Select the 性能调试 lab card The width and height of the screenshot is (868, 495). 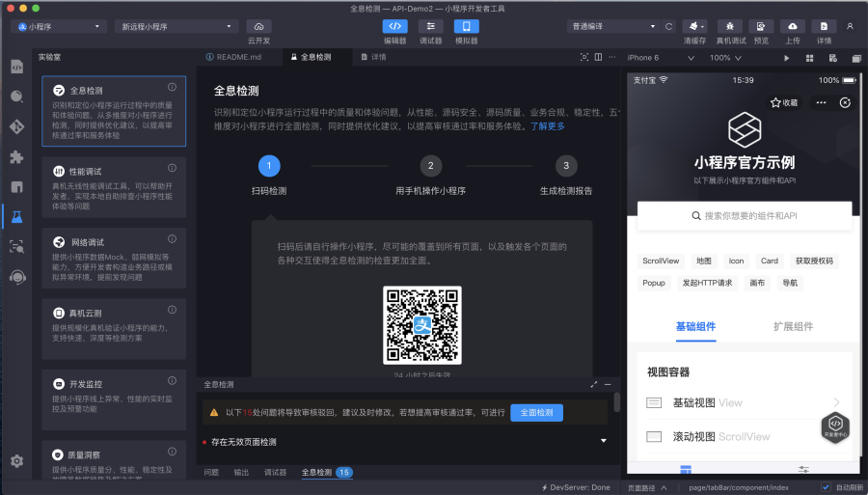pos(114,187)
